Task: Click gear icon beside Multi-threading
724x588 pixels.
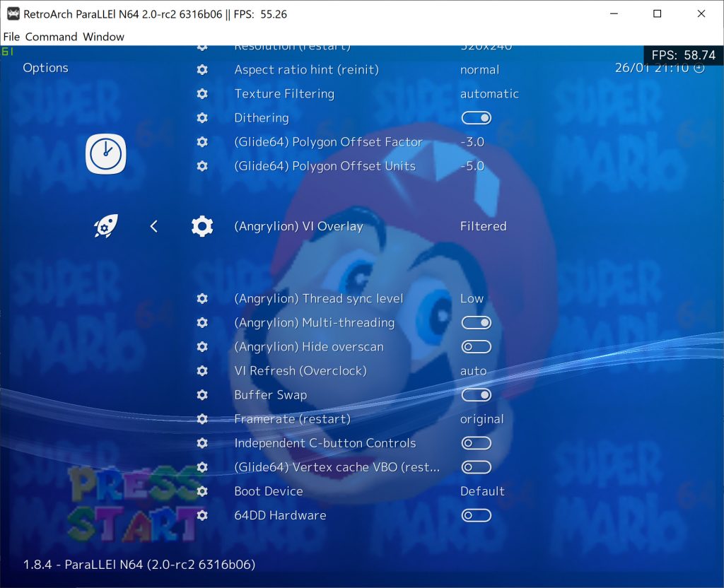Action: coord(202,322)
